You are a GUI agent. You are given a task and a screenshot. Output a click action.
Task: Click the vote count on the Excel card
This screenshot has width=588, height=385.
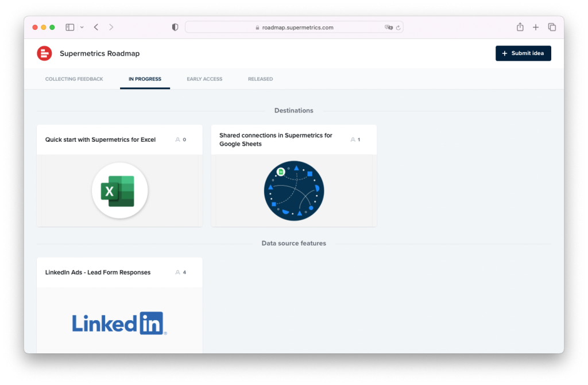[x=181, y=139]
